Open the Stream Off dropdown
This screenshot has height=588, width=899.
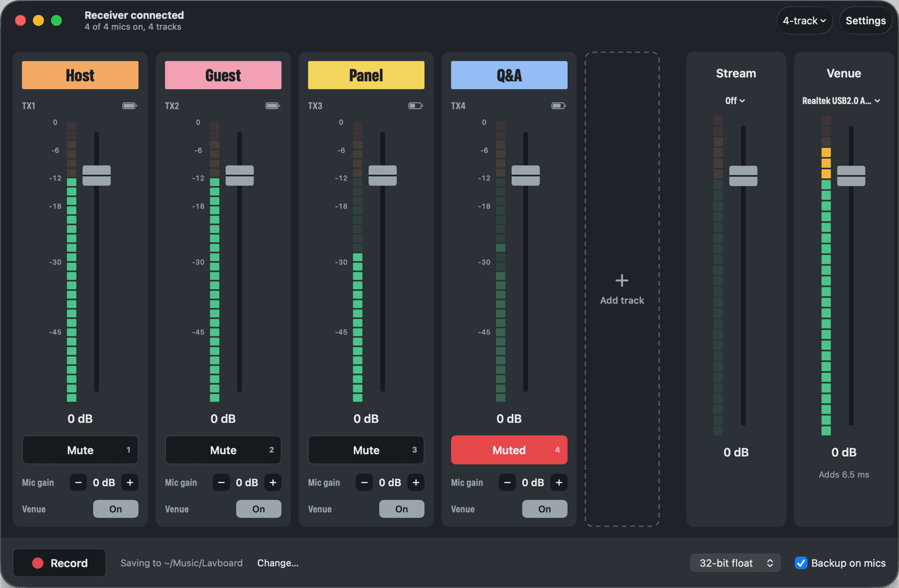[735, 101]
